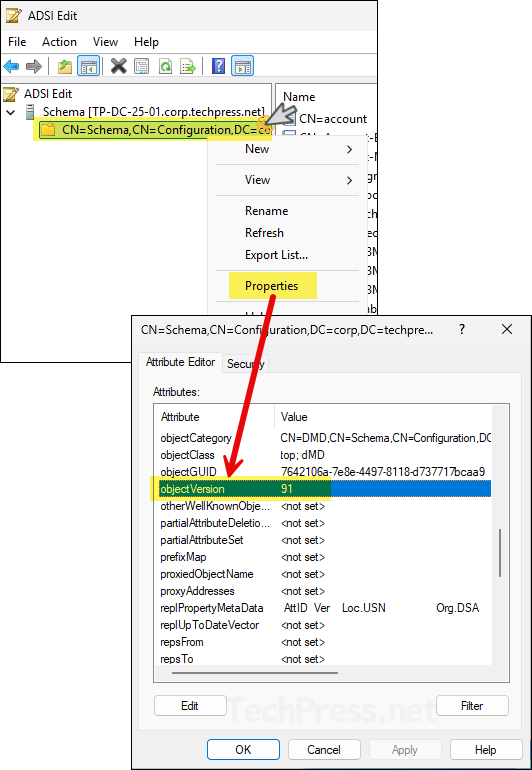This screenshot has height=770, width=532.
Task: Select the objectCategory attribute row
Action: click(x=324, y=438)
